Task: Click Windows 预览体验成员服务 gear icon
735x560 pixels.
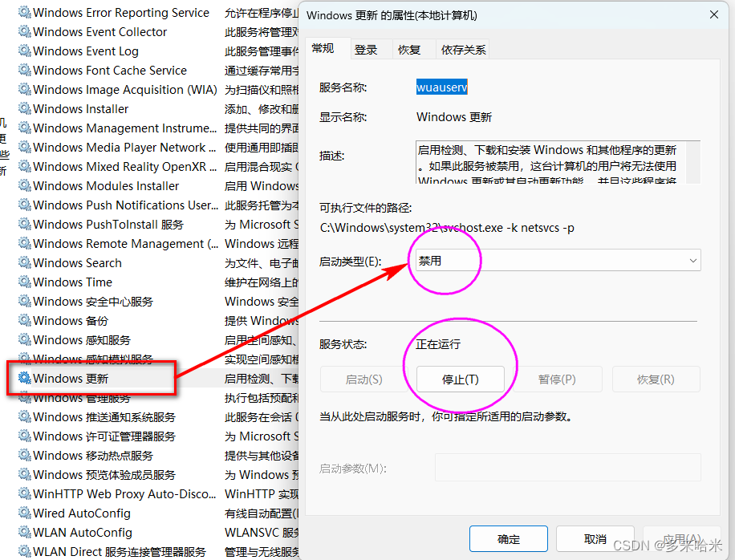Action: 24,474
